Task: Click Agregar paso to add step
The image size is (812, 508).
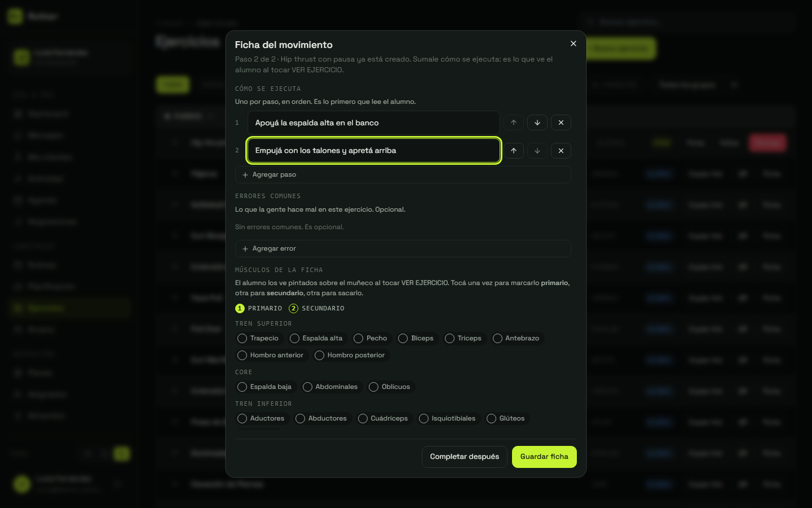Action: tap(403, 175)
